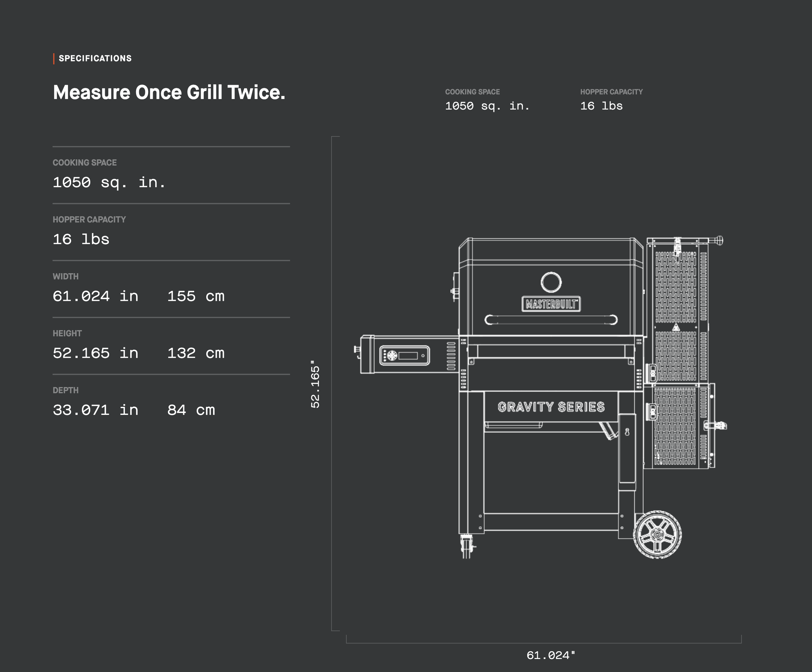
Task: Click the digital control panel on side shelf
Action: coord(404,355)
